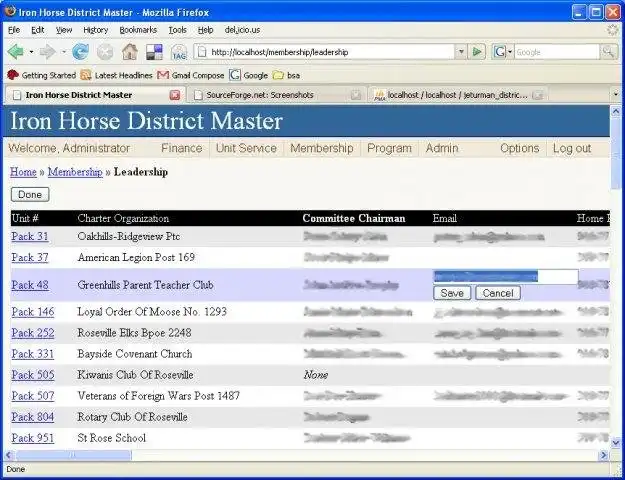Click the del.icio.us TAG icon
This screenshot has width=625, height=480.
(179, 52)
